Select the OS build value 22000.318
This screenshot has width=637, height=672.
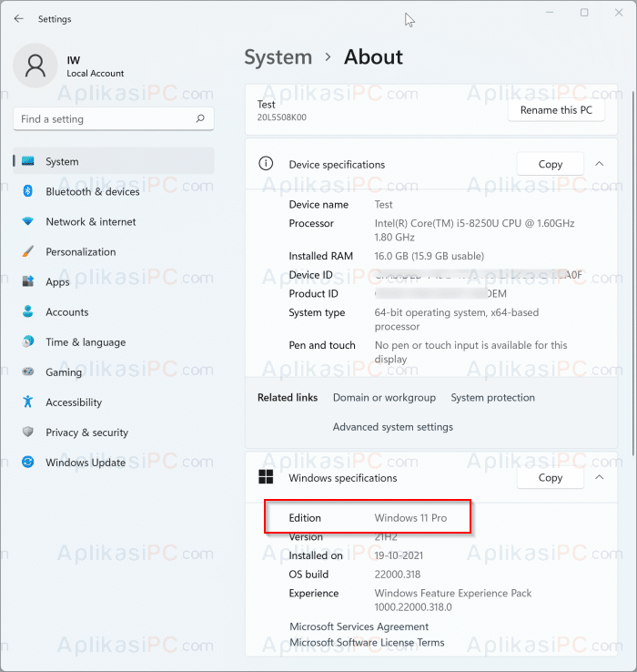(x=397, y=575)
